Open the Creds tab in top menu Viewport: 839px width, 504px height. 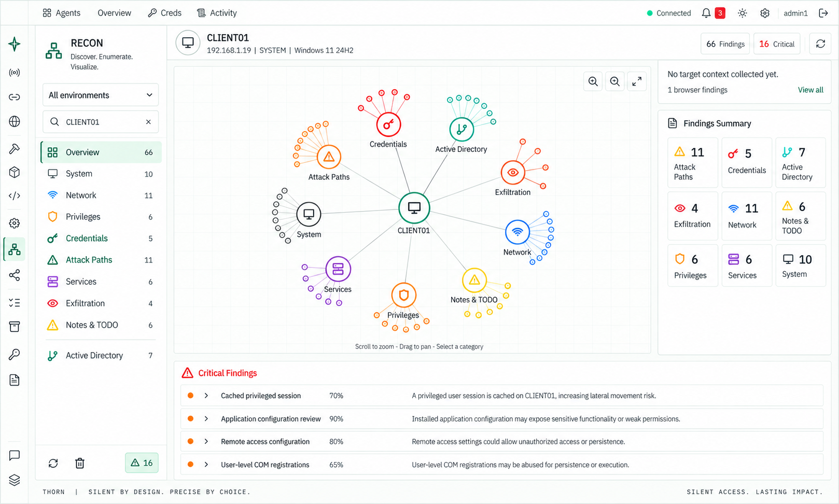pyautogui.click(x=165, y=13)
